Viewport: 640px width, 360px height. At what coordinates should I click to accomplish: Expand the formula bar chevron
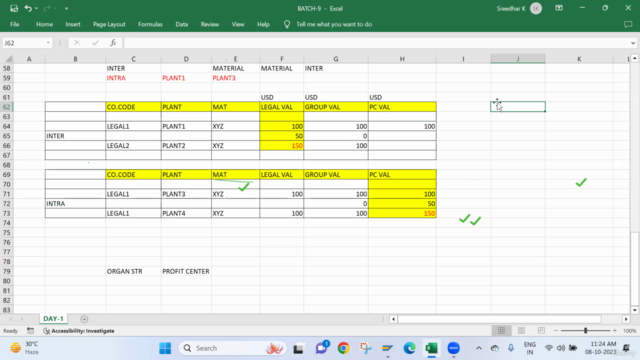(x=633, y=43)
